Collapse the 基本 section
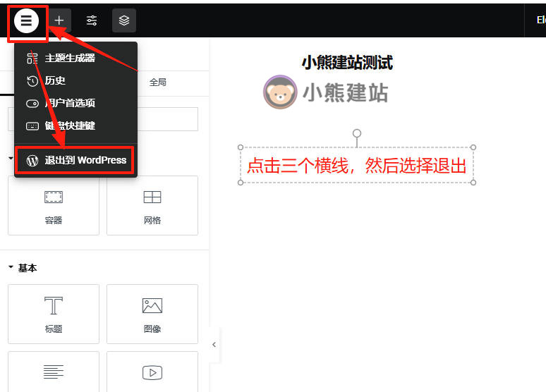546x392 pixels. [x=23, y=268]
